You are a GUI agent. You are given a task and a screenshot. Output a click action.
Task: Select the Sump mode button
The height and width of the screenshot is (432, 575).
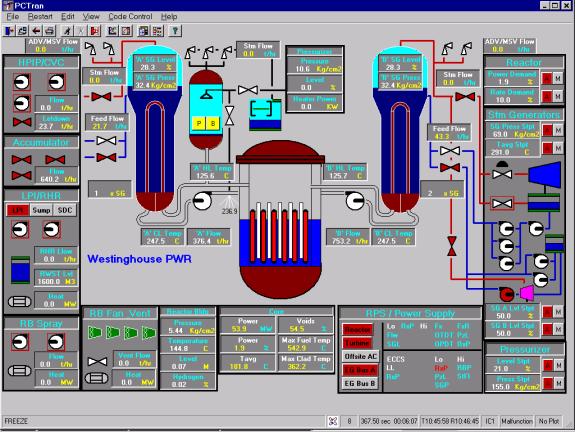click(41, 210)
